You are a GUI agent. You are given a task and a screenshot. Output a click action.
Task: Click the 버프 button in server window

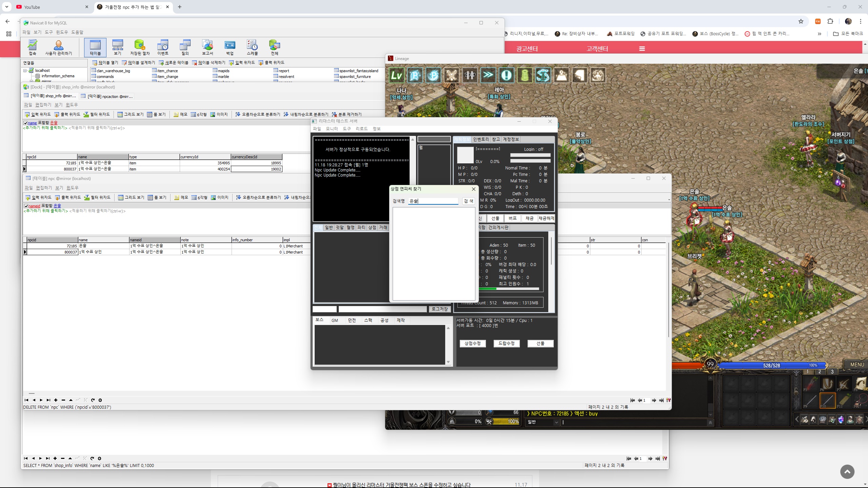click(512, 218)
